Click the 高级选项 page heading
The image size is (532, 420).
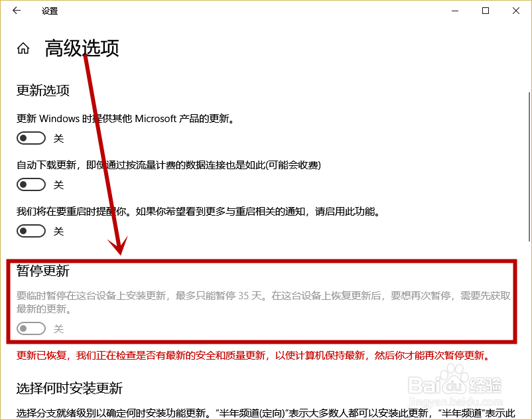pos(80,48)
